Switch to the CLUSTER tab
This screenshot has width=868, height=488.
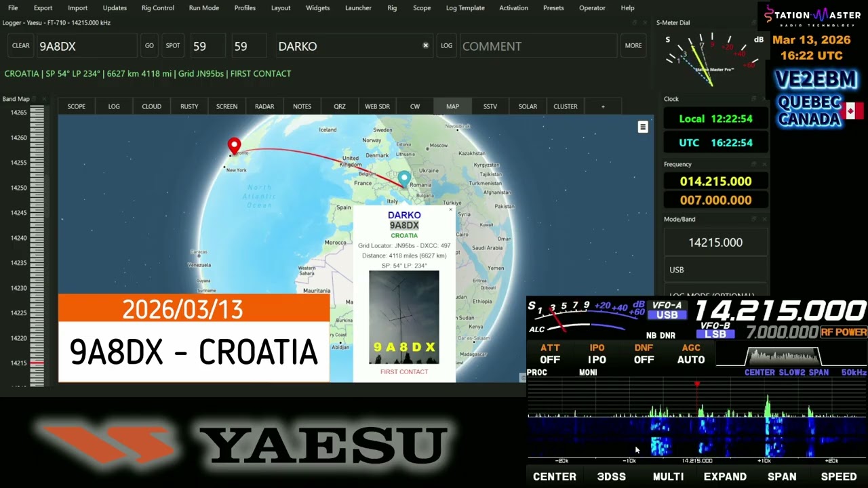pos(566,106)
